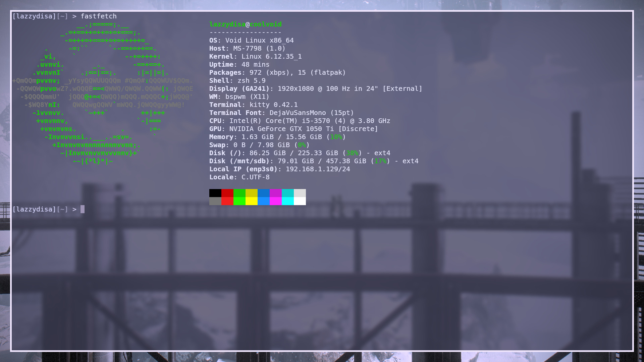Click the magenta color swatch in top row
644x362 pixels.
pos(275,193)
